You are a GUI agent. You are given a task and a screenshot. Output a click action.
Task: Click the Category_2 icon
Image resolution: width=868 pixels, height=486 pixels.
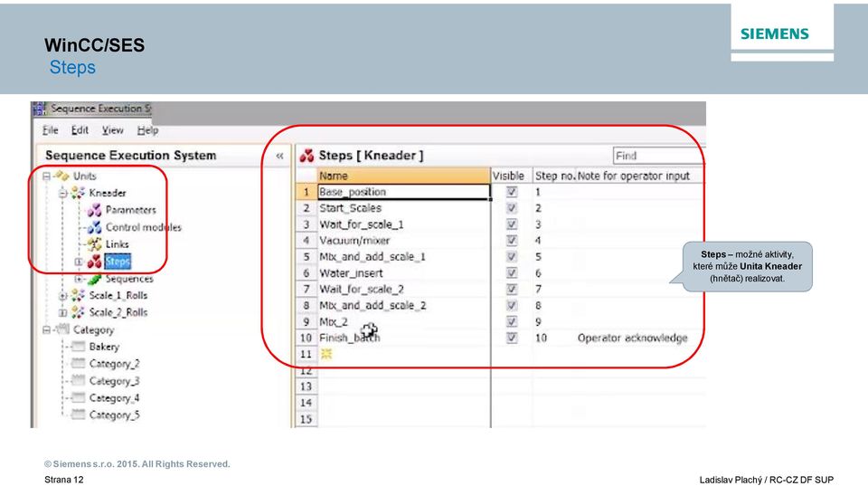point(79,364)
